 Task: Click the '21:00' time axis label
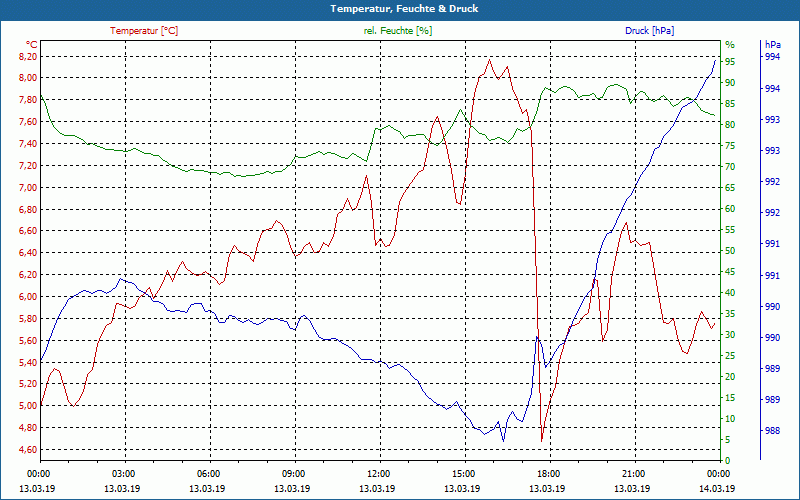pos(632,474)
